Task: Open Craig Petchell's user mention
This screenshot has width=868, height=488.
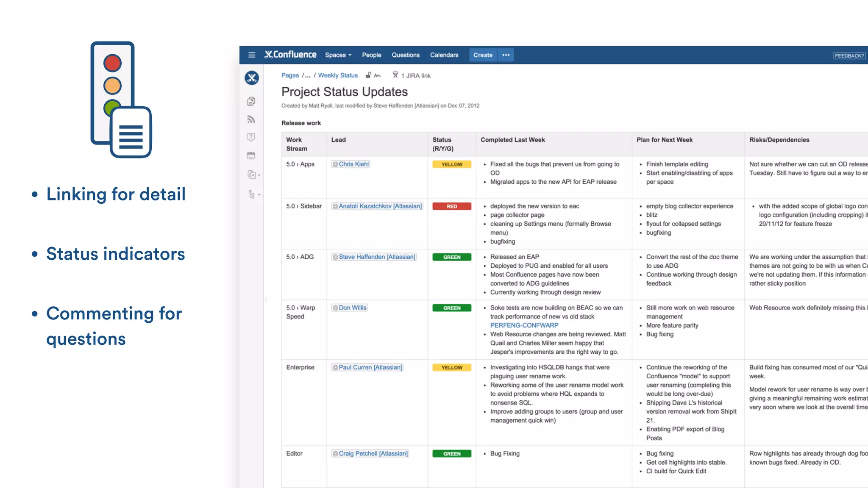Action: click(x=370, y=453)
